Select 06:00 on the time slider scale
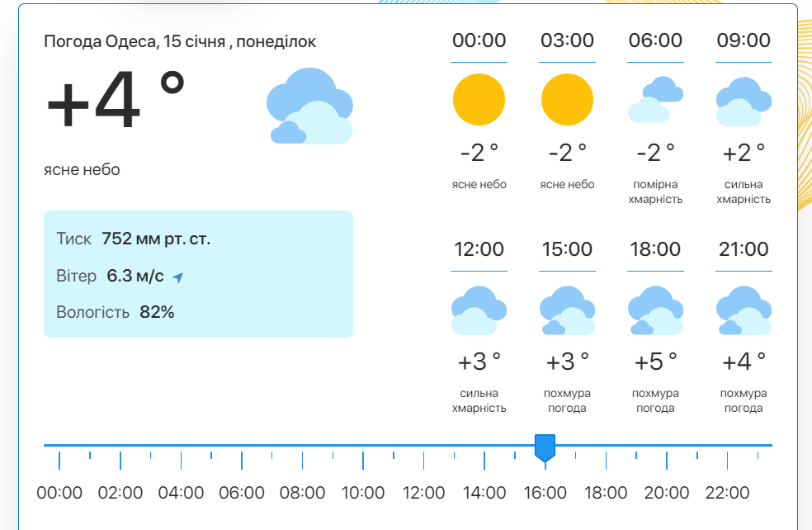 (x=242, y=493)
